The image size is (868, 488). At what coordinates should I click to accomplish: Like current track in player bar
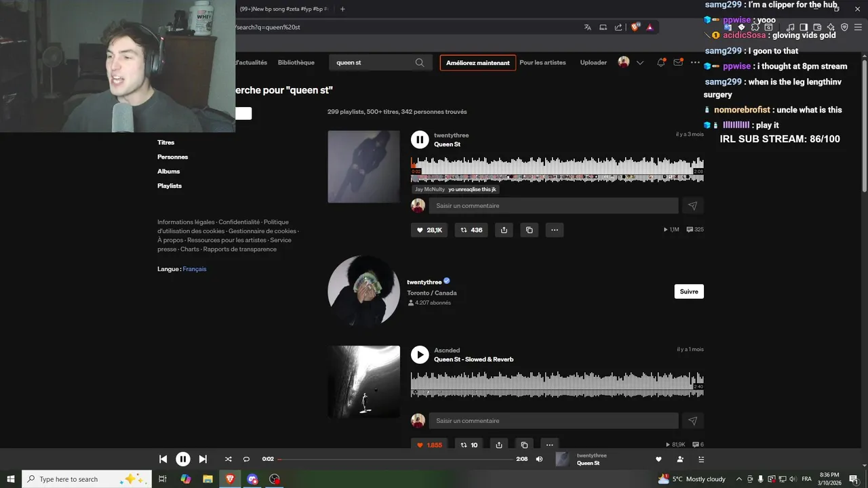point(658,459)
